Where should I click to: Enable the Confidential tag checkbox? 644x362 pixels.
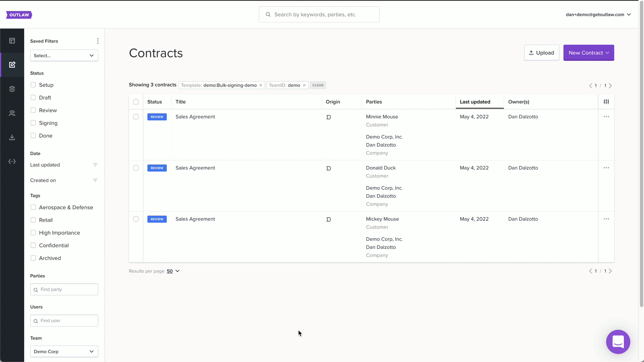pyautogui.click(x=33, y=245)
